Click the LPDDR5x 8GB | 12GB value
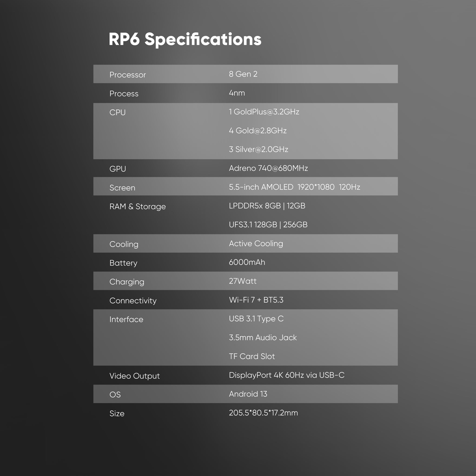 (267, 206)
